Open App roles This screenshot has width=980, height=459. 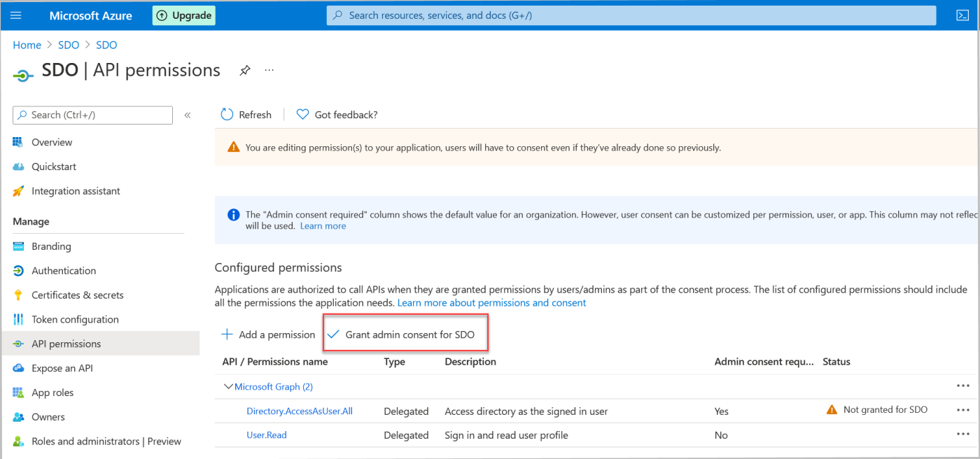[52, 393]
